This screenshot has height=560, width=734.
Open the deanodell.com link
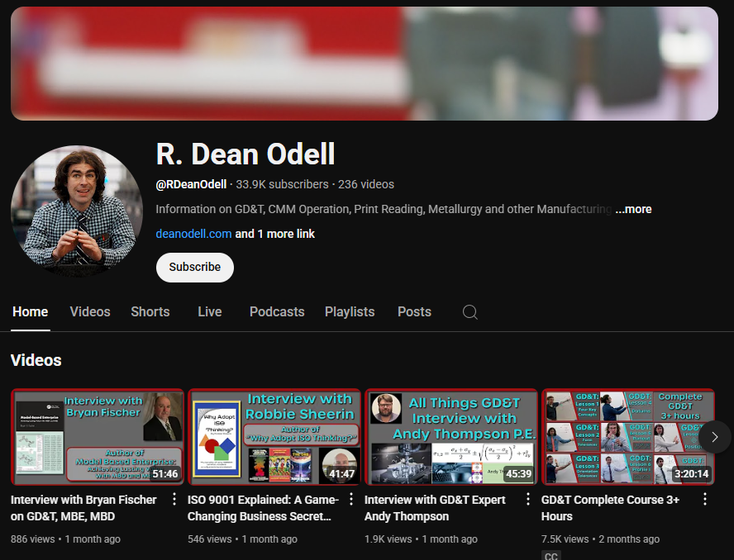[193, 234]
